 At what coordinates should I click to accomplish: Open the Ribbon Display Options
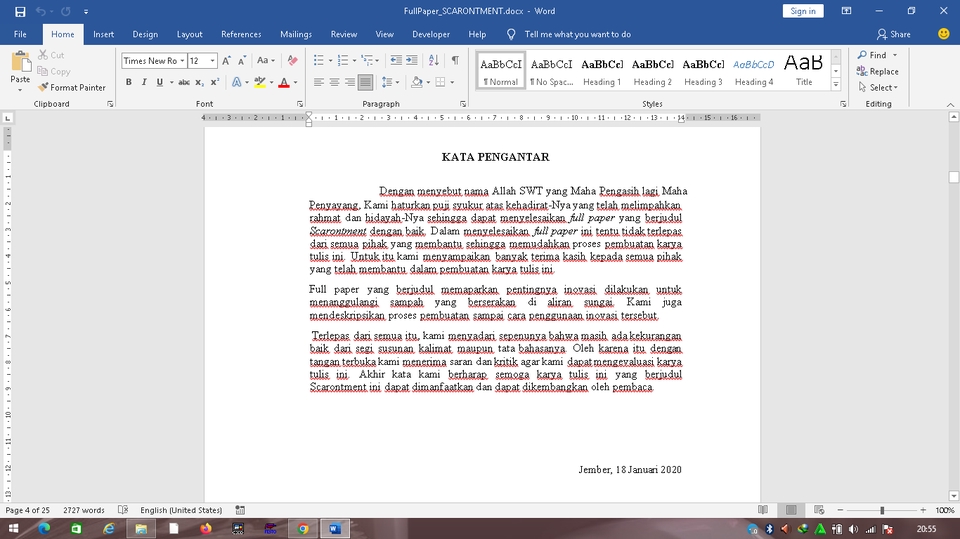(x=846, y=11)
